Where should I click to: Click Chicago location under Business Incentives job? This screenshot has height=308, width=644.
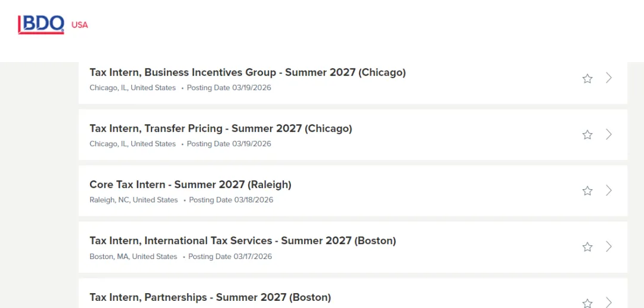[132, 88]
